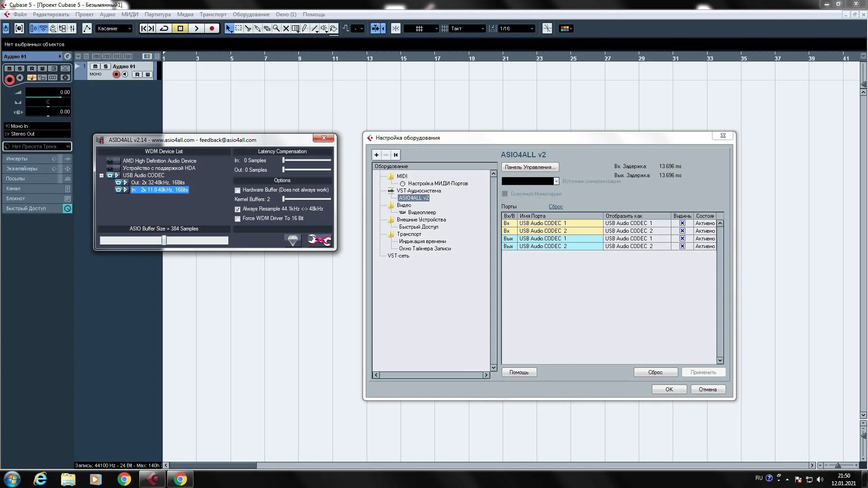The height and width of the screenshot is (488, 868).
Task: Open the Касание automation mode dropdown
Action: [114, 28]
